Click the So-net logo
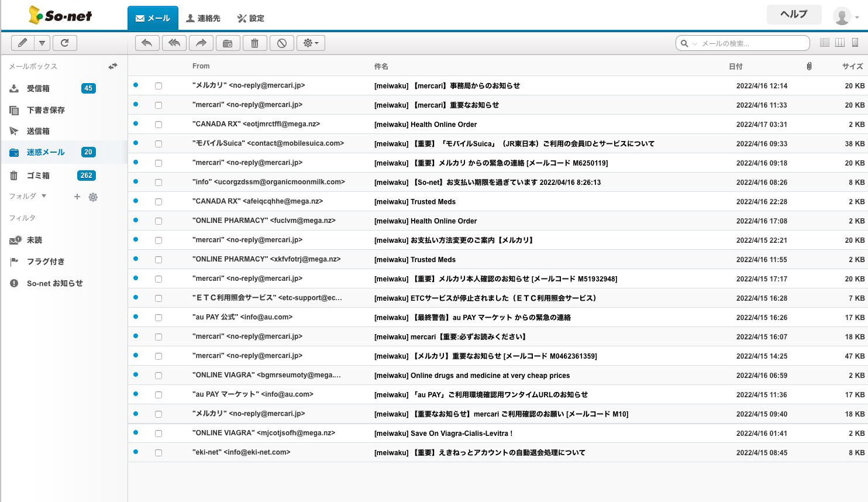 pos(60,15)
